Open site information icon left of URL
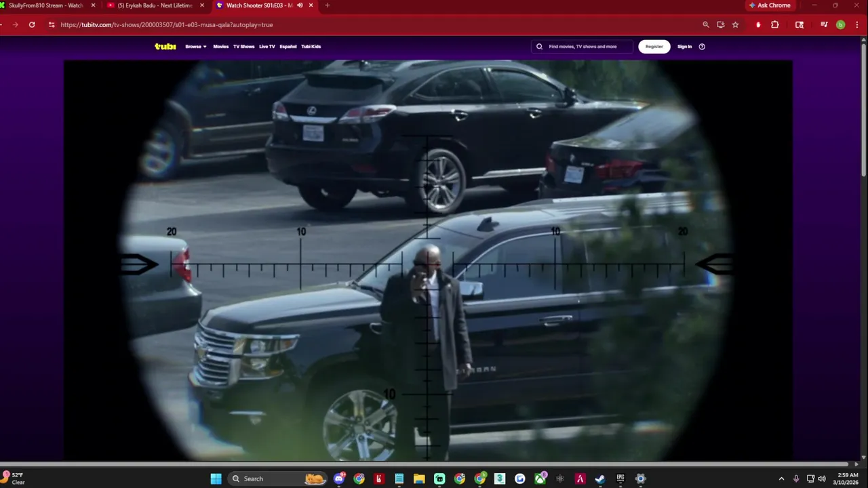This screenshot has width=868, height=488. coord(52,24)
